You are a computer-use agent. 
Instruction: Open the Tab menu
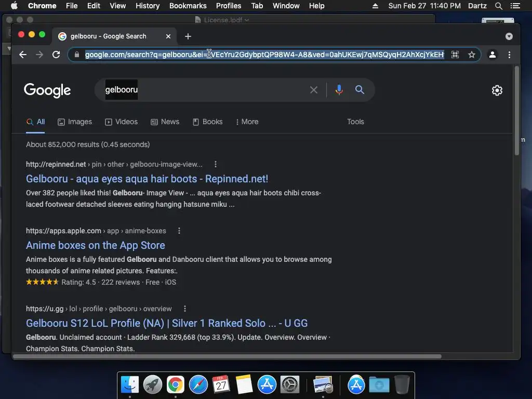[257, 6]
